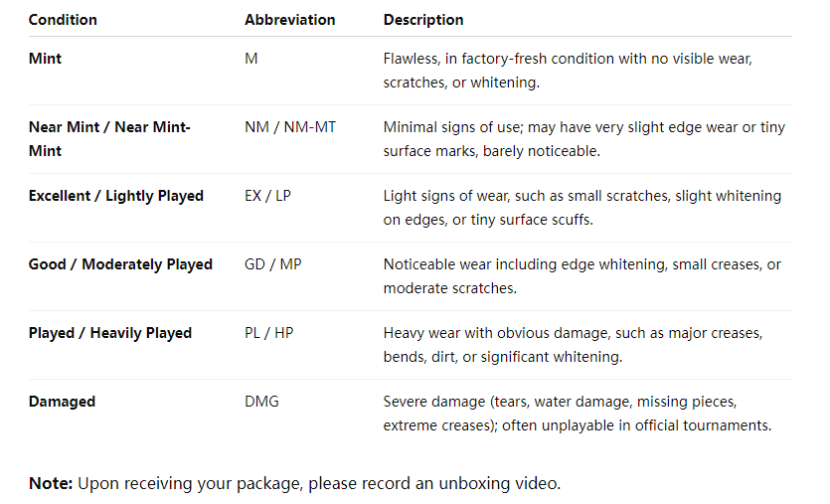This screenshot has height=504, width=830.
Task: Click the 'PL / HP' abbreviation
Action: (x=268, y=333)
